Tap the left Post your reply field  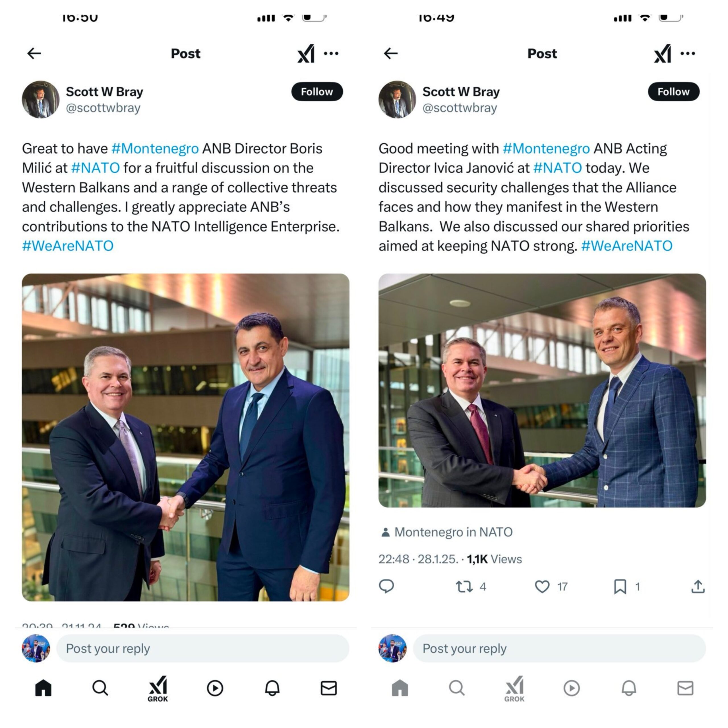tap(203, 648)
